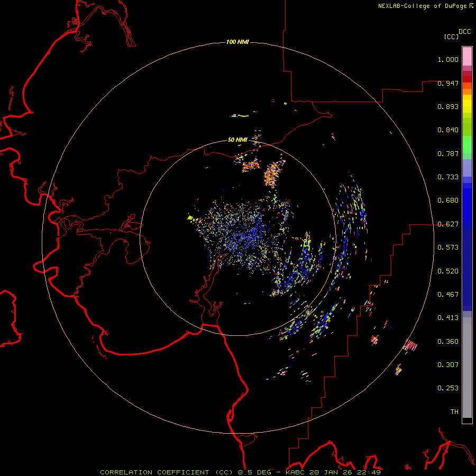Click the 50 NMI range ring label
This screenshot has width=476, height=476.
coord(237,140)
